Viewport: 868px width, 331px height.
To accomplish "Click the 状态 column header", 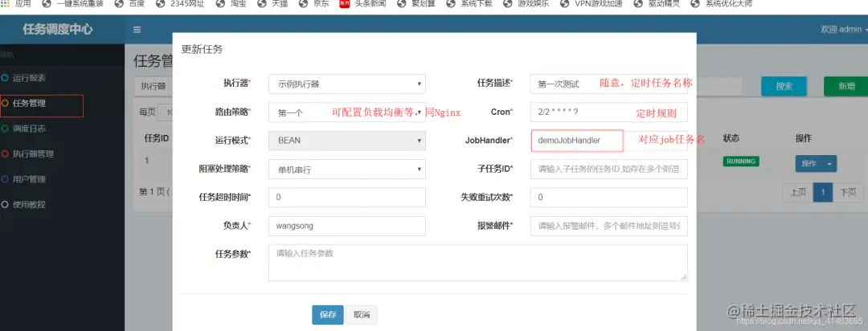I will [731, 138].
